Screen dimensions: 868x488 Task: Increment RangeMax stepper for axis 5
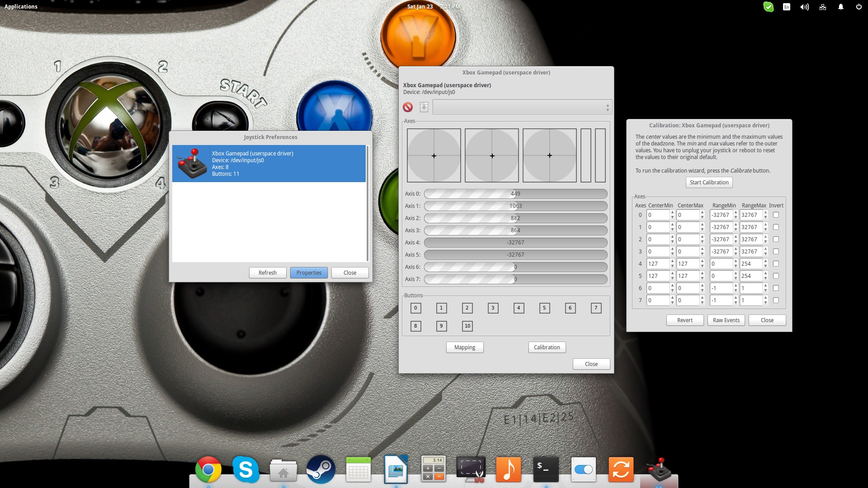pos(765,273)
